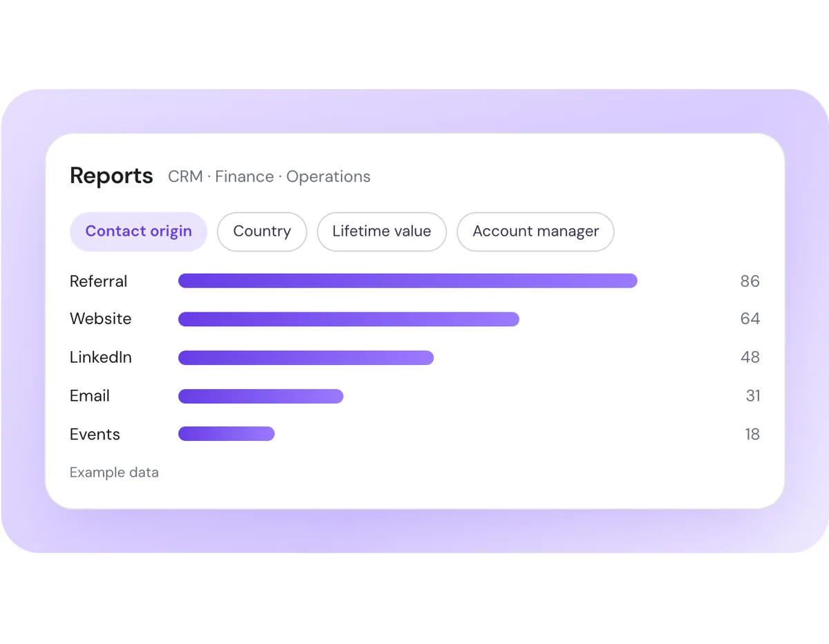The image size is (829, 644).
Task: Switch to the Country tab
Action: 262,231
